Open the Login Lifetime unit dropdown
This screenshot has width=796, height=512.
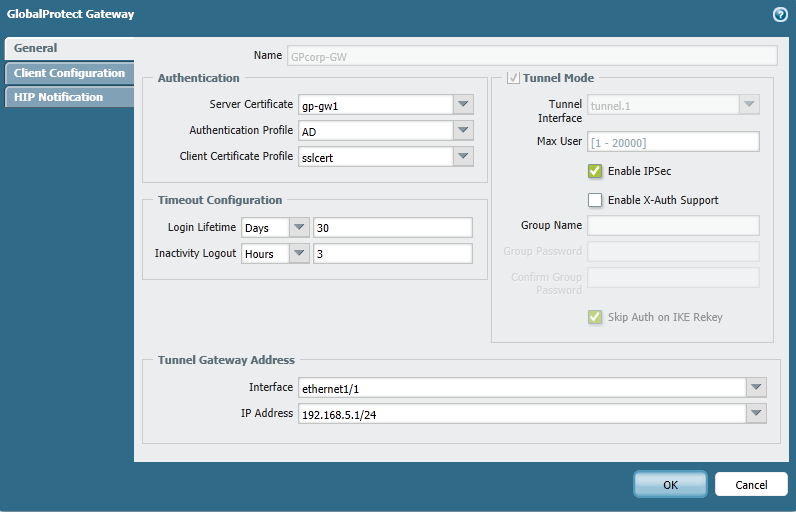tap(299, 227)
